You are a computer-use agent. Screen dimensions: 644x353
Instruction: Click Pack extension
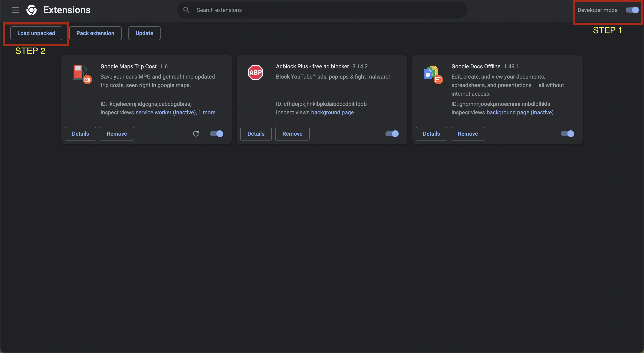[x=95, y=33]
